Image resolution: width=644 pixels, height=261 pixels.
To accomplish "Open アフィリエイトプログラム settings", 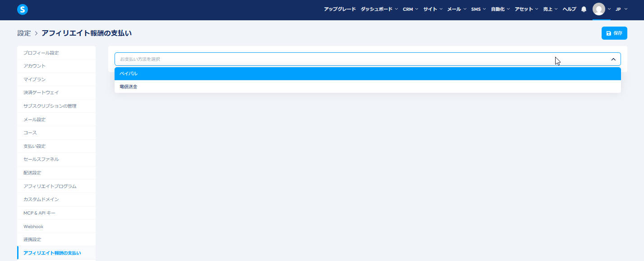I will pyautogui.click(x=56, y=186).
